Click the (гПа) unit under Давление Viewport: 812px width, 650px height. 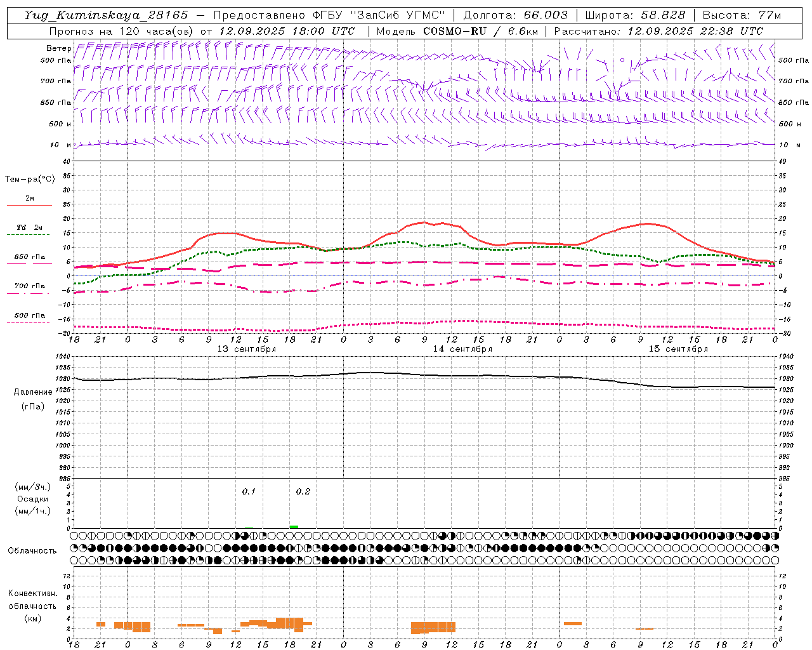tap(33, 406)
